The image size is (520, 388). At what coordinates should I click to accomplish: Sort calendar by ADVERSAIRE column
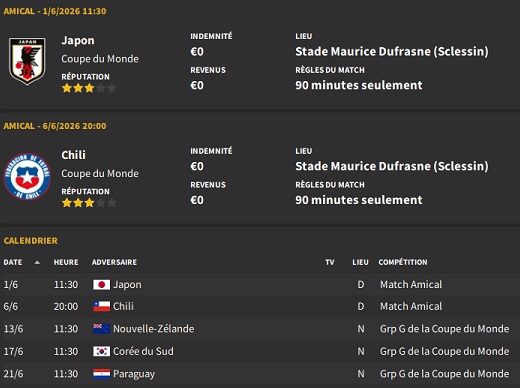tap(114, 262)
